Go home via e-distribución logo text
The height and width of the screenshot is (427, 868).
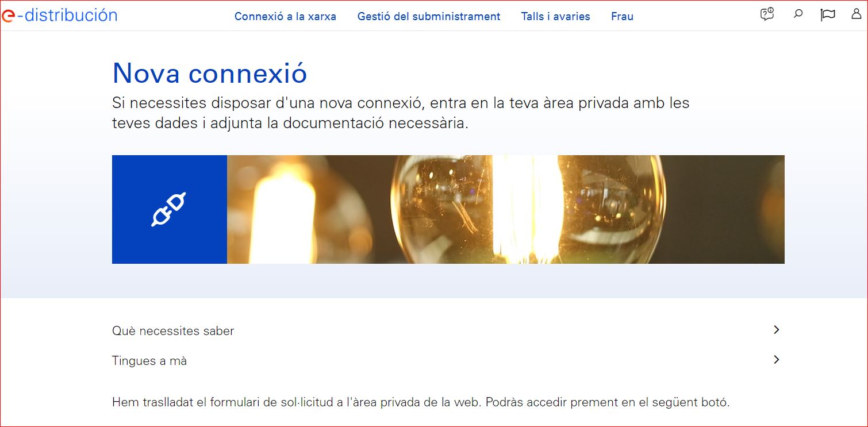[x=67, y=15]
